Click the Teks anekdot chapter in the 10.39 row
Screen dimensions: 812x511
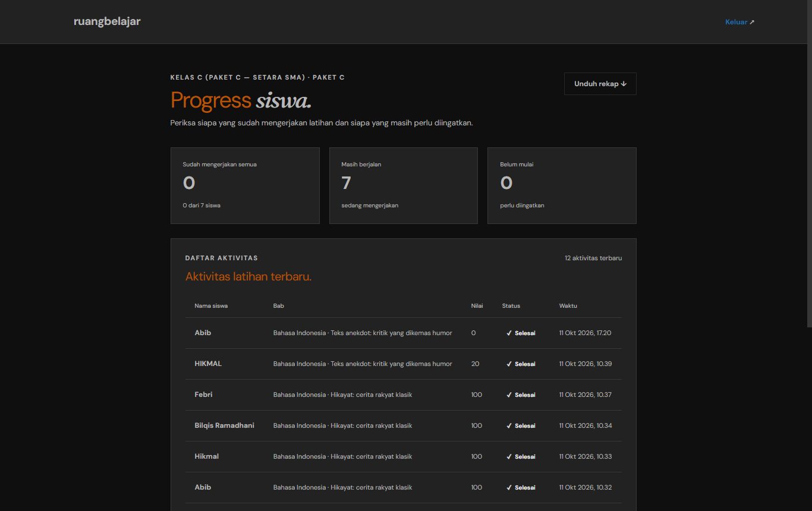pos(363,364)
